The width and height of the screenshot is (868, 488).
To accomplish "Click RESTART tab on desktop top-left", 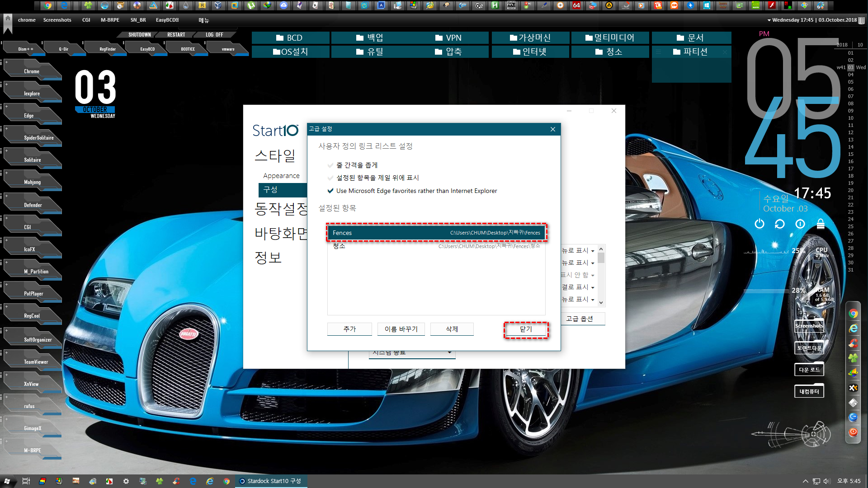I will point(176,35).
